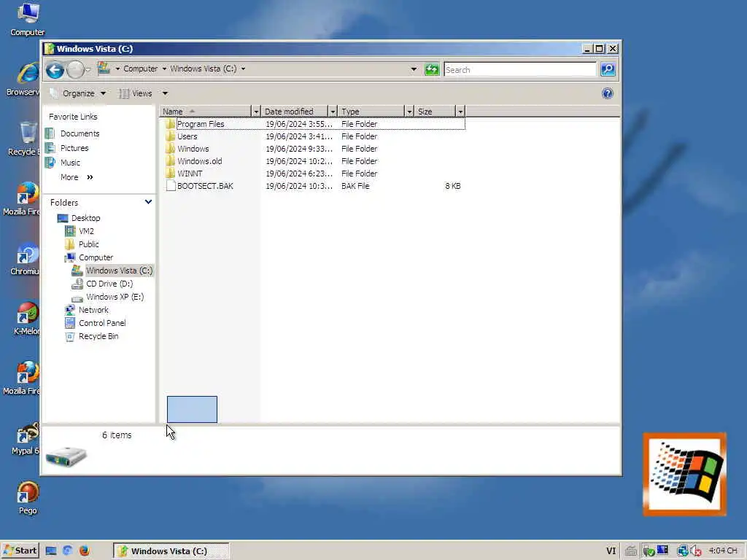Open the Organize menu

(78, 93)
